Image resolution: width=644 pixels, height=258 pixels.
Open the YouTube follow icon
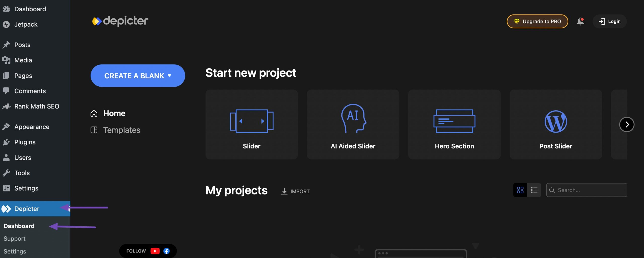point(155,251)
